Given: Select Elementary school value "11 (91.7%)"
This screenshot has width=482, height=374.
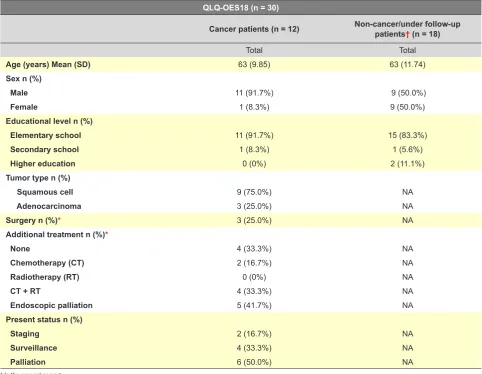Looking at the screenshot, I should (x=254, y=135).
